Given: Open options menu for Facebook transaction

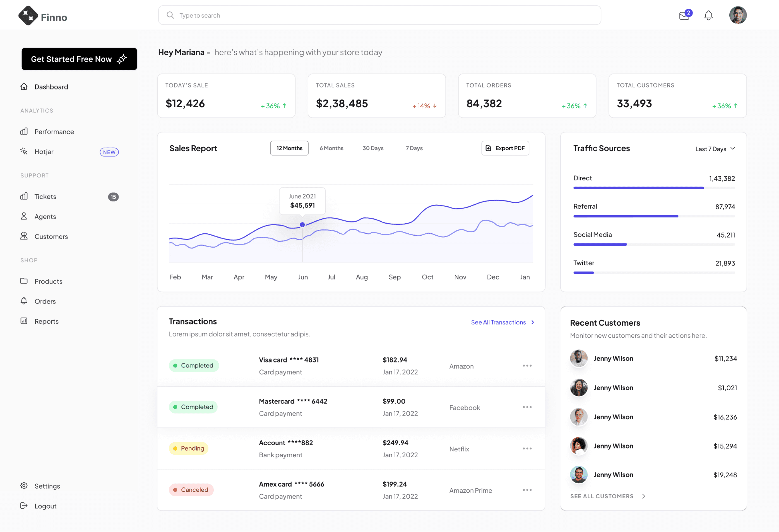Looking at the screenshot, I should coord(527,407).
